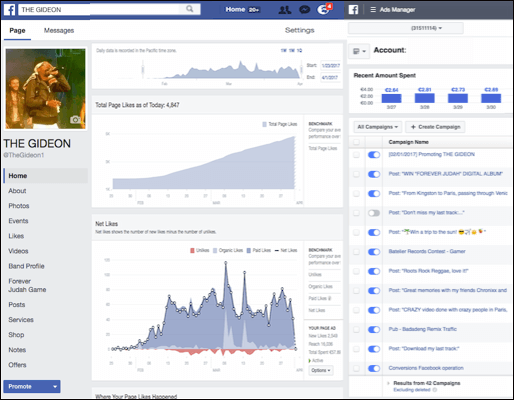Click the Home link in the top bar
The height and width of the screenshot is (400, 514).
coord(235,9)
